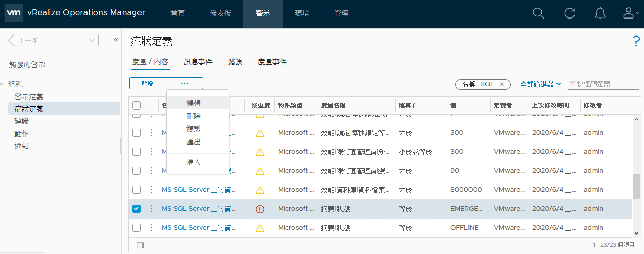Check the 大於 300 row checkbox
644x254 pixels.
coord(136,133)
